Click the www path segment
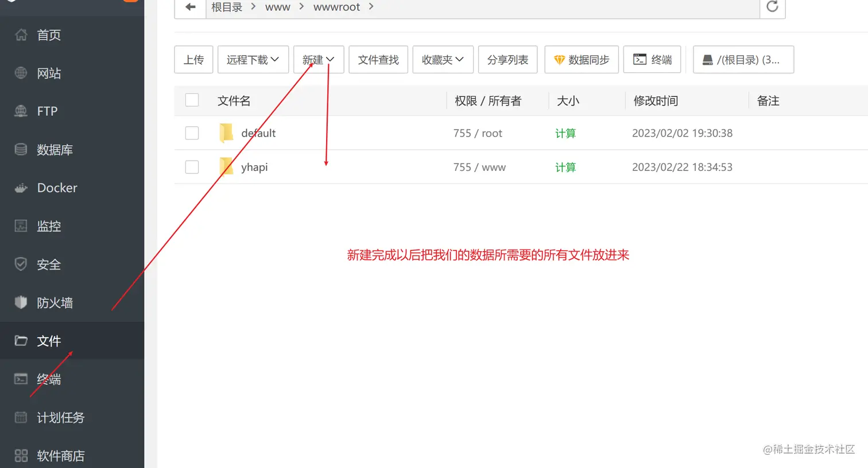Viewport: 868px width, 468px height. point(278,7)
